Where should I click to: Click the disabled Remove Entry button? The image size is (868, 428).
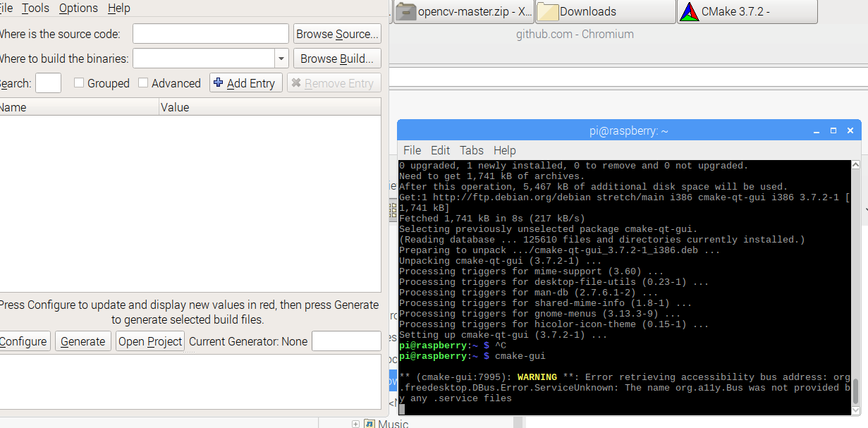(x=334, y=83)
